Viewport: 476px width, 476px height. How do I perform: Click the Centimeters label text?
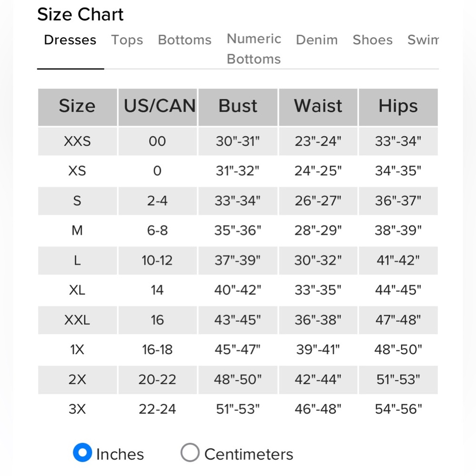coord(248,454)
